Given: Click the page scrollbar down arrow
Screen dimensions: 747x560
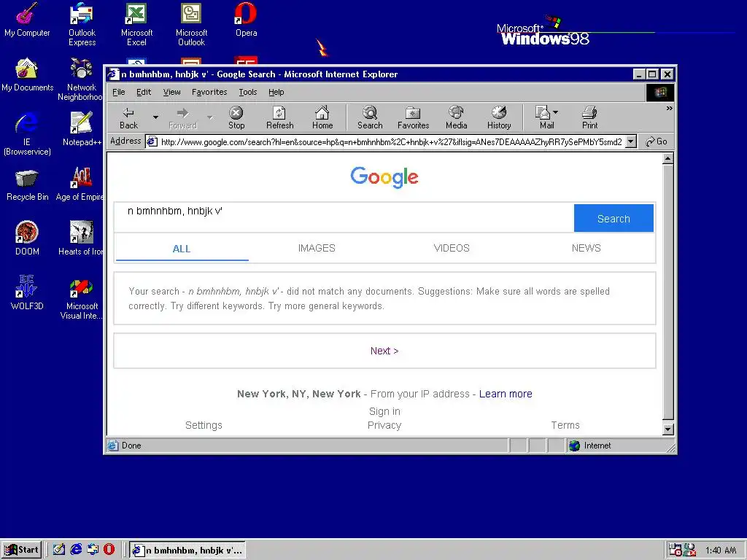Looking at the screenshot, I should 668,429.
